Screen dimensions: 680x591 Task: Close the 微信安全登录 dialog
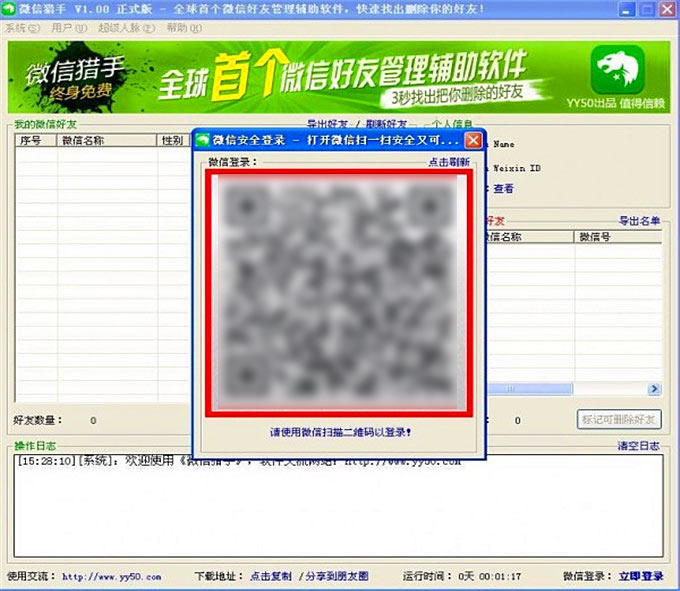(x=473, y=140)
